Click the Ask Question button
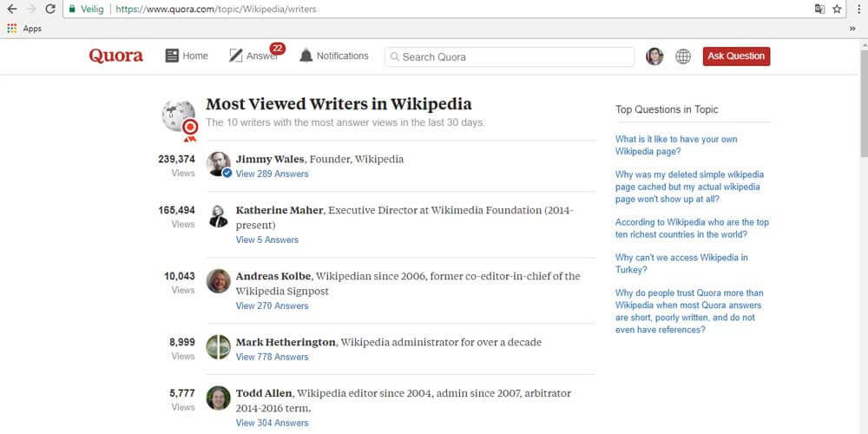The height and width of the screenshot is (434, 868). click(x=736, y=56)
